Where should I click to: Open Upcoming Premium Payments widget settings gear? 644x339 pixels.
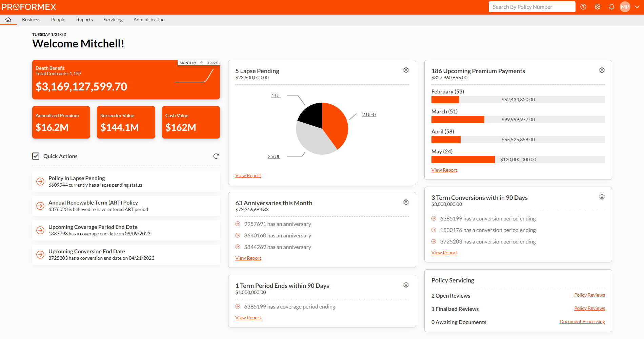(x=602, y=70)
